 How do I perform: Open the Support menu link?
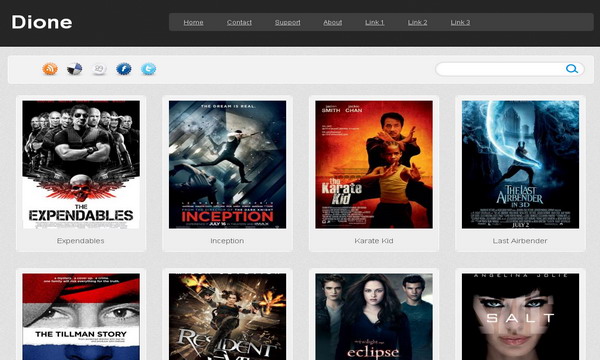287,22
